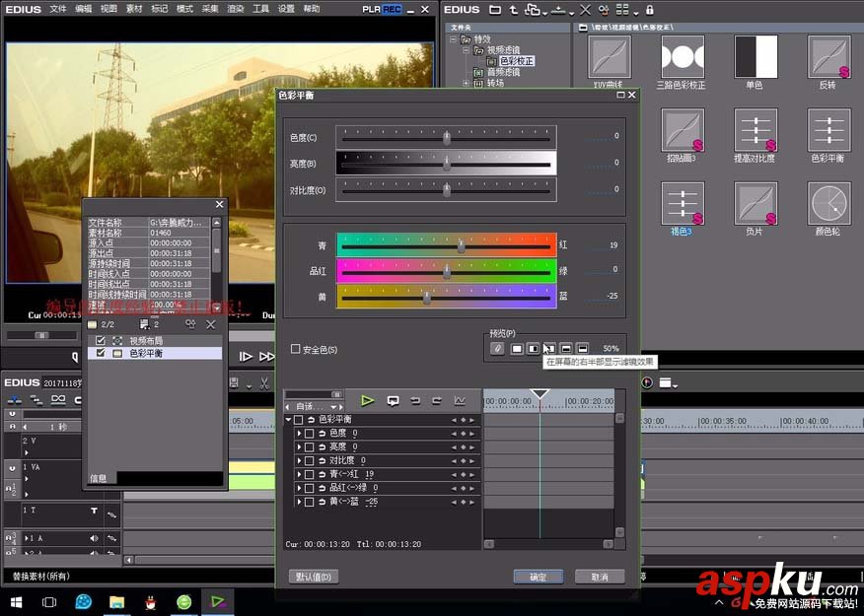Select the 负片 effect preset
Image resolution: width=864 pixels, height=616 pixels.
756,203
